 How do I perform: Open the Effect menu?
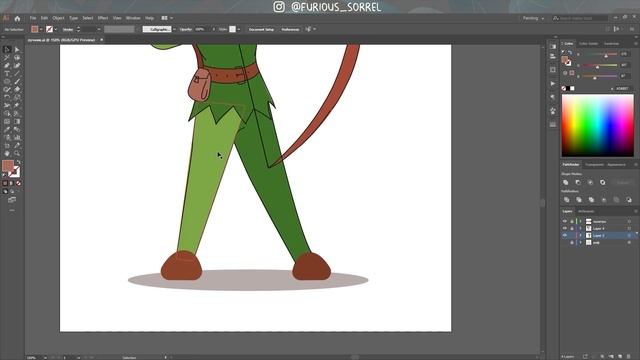coord(103,18)
